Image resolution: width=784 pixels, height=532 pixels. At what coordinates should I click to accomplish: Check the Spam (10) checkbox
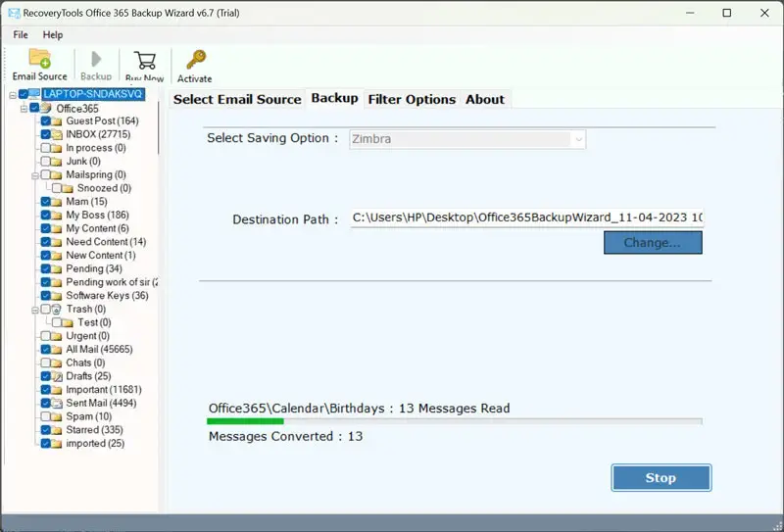coord(45,416)
